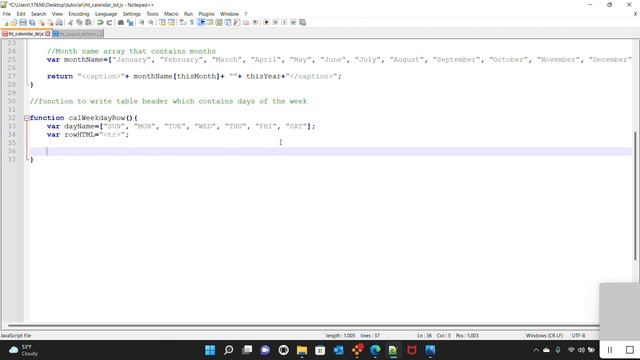
Task: Toggle the Document List panel icon
Action: pos(228,22)
